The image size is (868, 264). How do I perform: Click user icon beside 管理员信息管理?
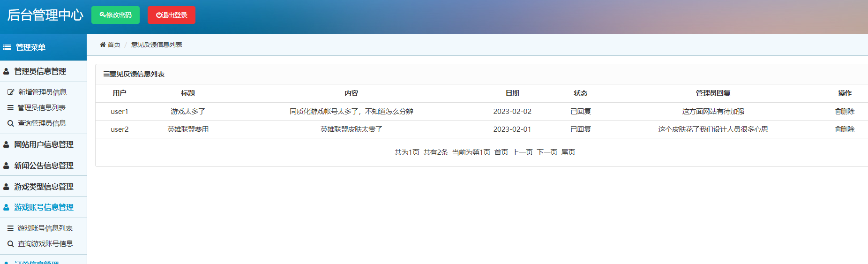[6, 71]
